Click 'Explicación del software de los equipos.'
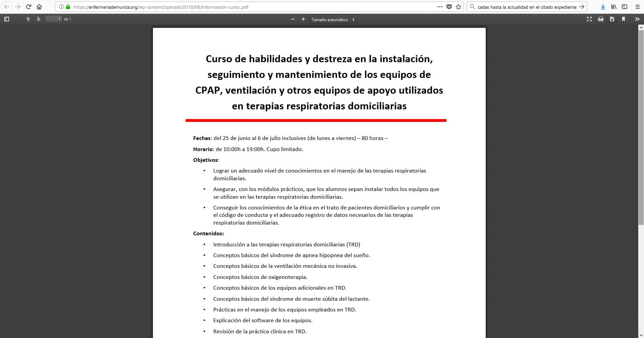The image size is (644, 338). pyautogui.click(x=263, y=320)
